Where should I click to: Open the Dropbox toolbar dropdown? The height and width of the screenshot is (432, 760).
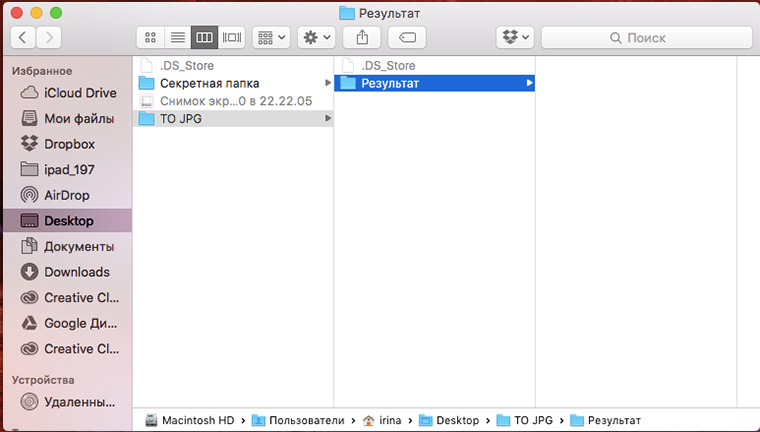point(517,37)
